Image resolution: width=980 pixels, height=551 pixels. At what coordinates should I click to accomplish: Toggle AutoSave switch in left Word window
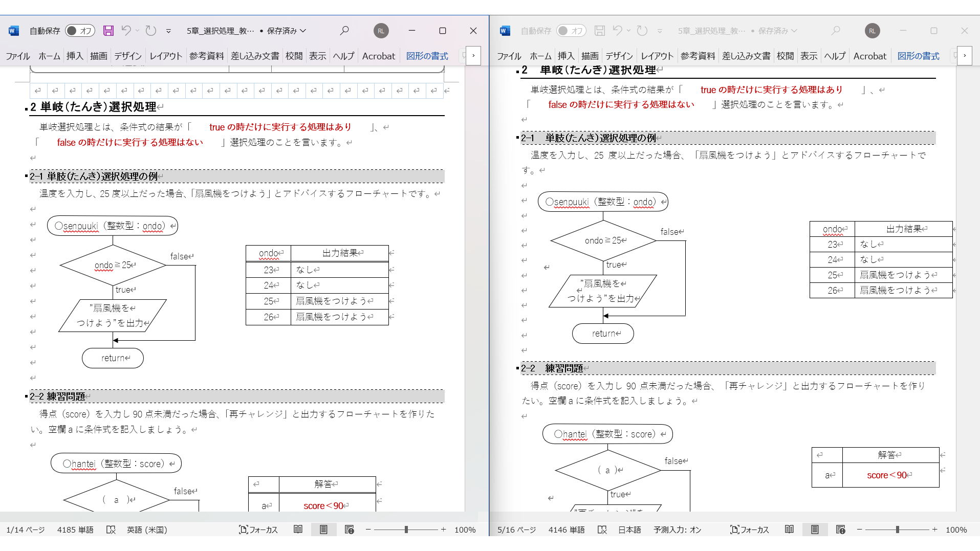[80, 31]
